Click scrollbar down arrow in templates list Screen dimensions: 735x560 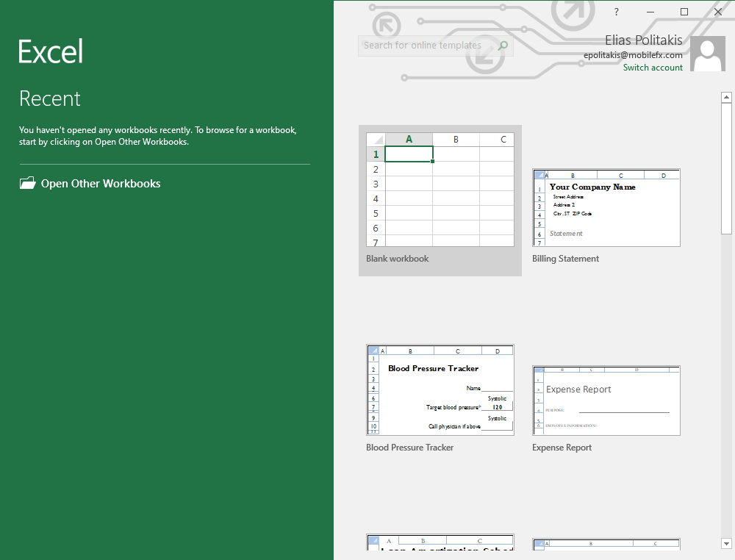tap(727, 544)
